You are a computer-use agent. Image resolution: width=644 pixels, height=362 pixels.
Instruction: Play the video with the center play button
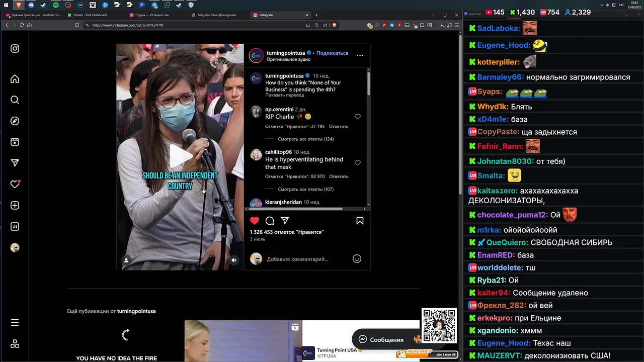tap(180, 156)
